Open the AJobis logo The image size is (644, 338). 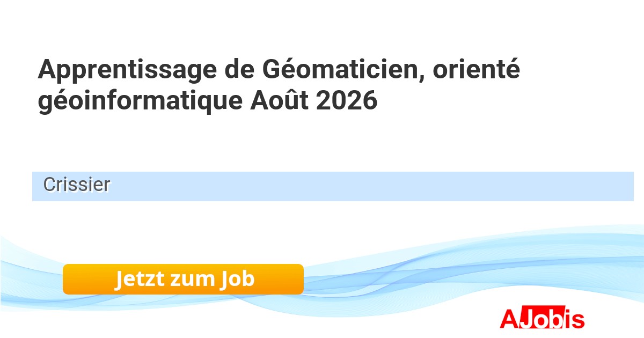click(x=542, y=319)
